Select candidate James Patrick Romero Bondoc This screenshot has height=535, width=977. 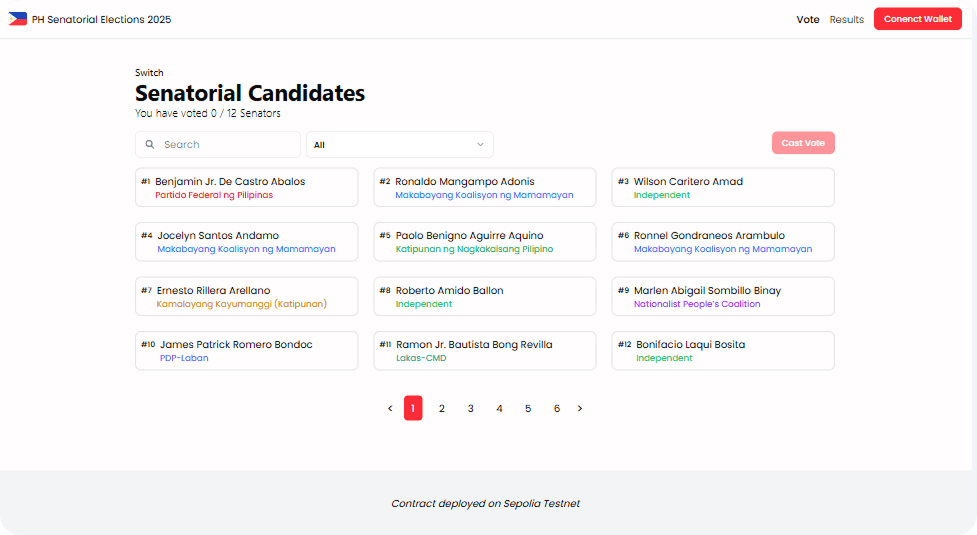click(x=246, y=351)
